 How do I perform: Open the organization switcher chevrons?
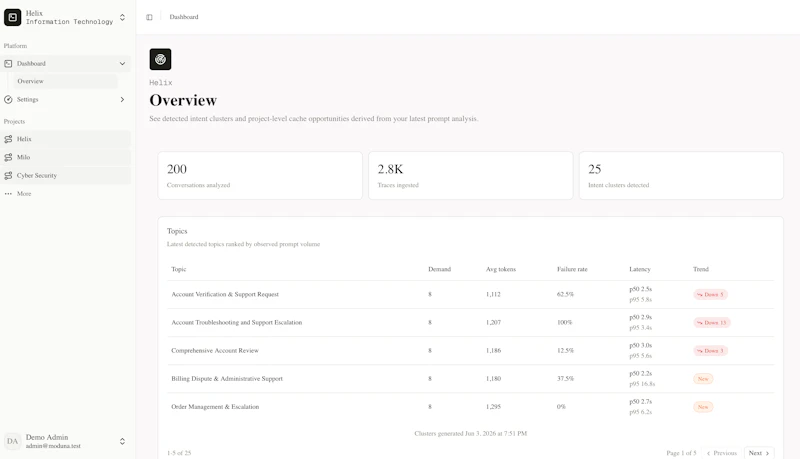[122, 17]
